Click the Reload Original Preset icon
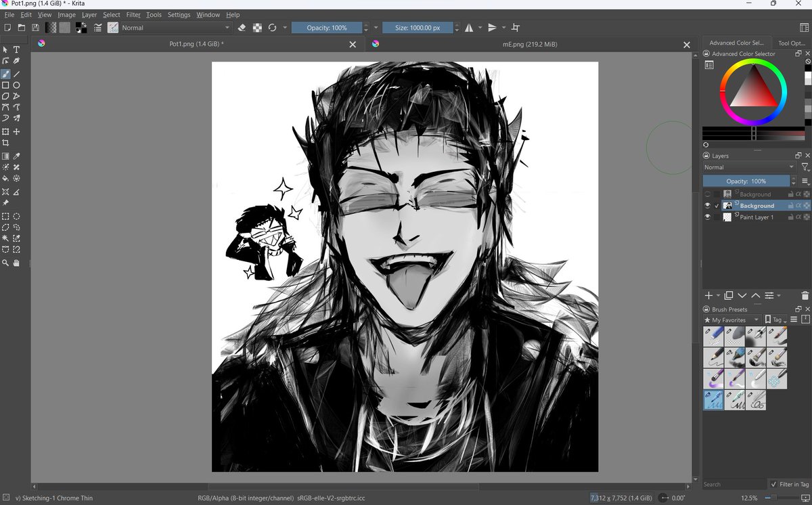 [272, 28]
